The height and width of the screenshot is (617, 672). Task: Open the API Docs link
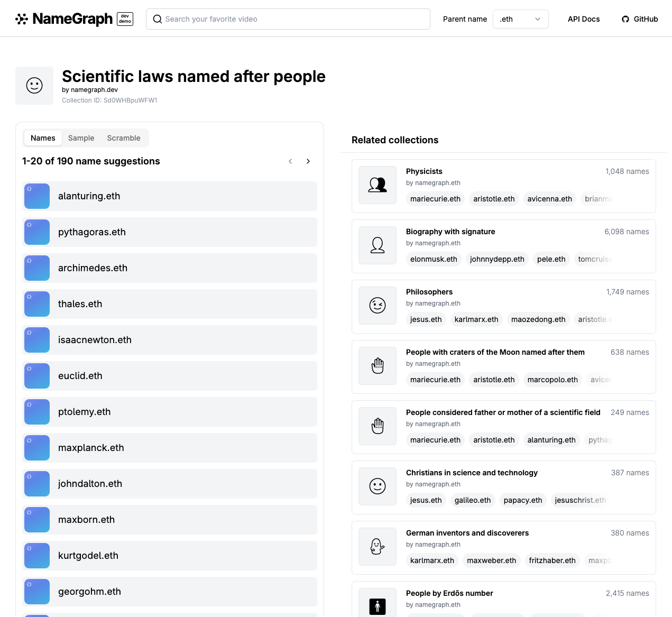tap(584, 19)
